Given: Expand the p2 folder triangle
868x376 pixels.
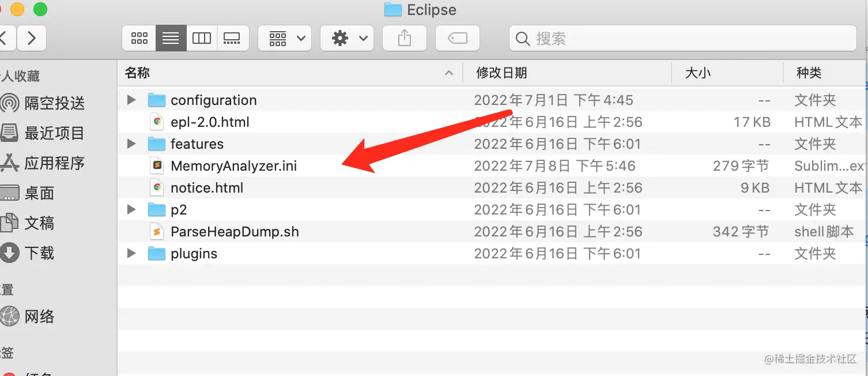Looking at the screenshot, I should pos(131,209).
